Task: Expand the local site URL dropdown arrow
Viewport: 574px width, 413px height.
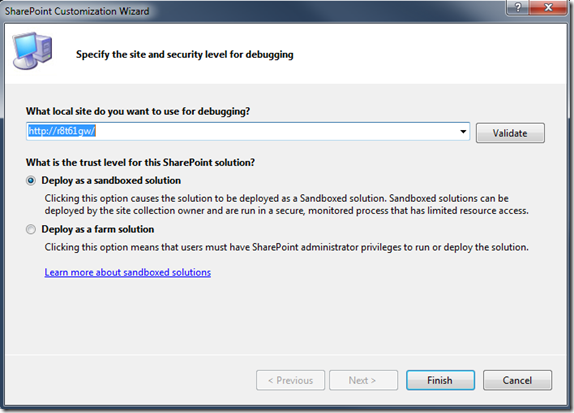Action: tap(463, 131)
